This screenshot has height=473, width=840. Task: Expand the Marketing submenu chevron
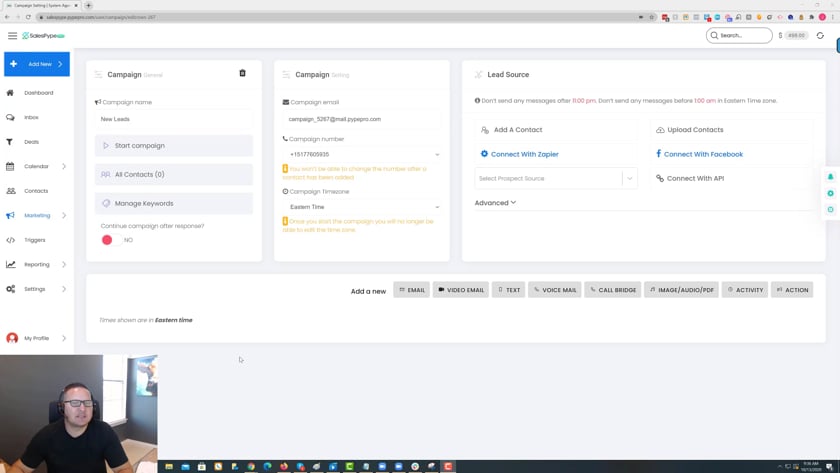coord(64,215)
